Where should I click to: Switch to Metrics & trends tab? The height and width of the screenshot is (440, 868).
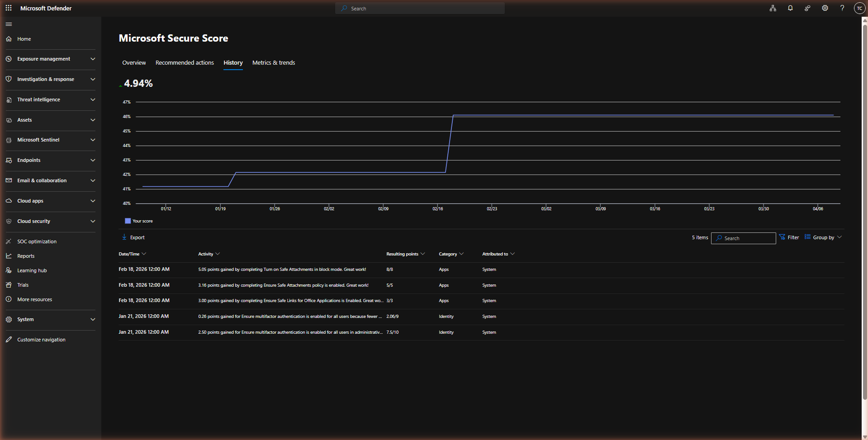(274, 63)
